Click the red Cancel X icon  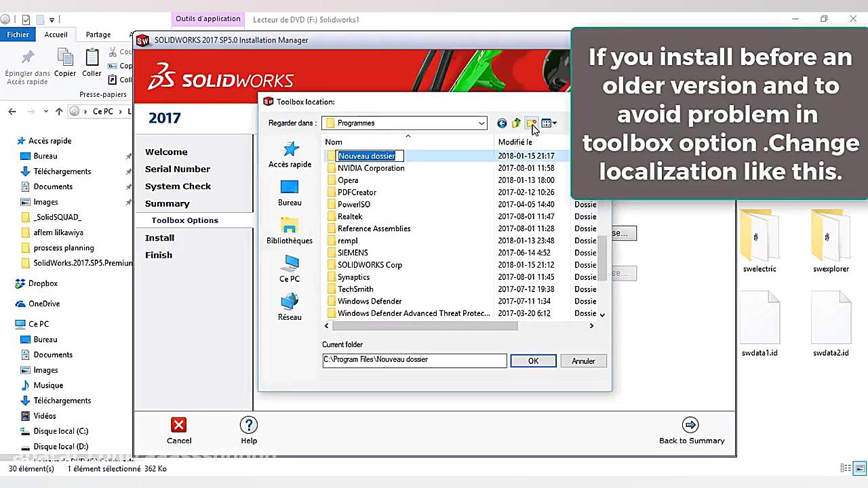[178, 424]
